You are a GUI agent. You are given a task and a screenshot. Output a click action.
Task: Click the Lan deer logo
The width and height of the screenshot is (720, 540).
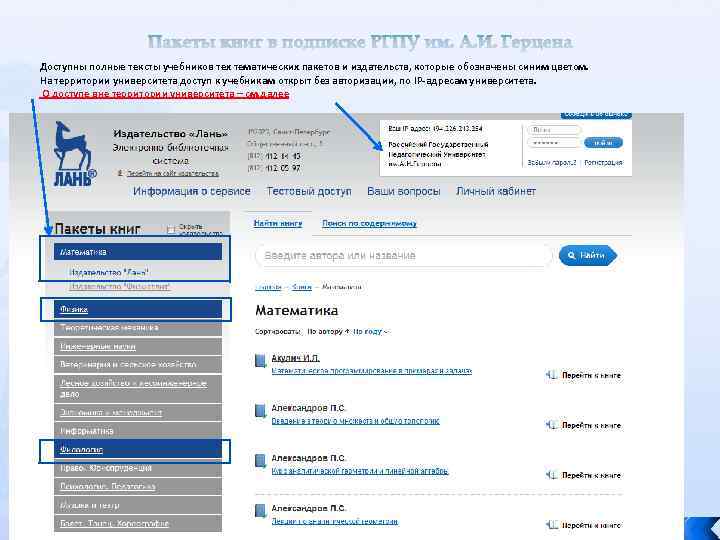point(75,154)
